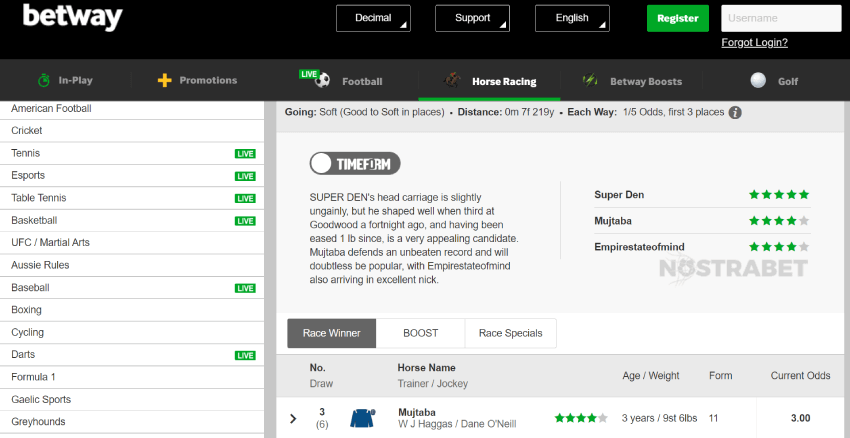Click the Current Odds column header
Image resolution: width=850 pixels, height=438 pixels.
pyautogui.click(x=800, y=376)
